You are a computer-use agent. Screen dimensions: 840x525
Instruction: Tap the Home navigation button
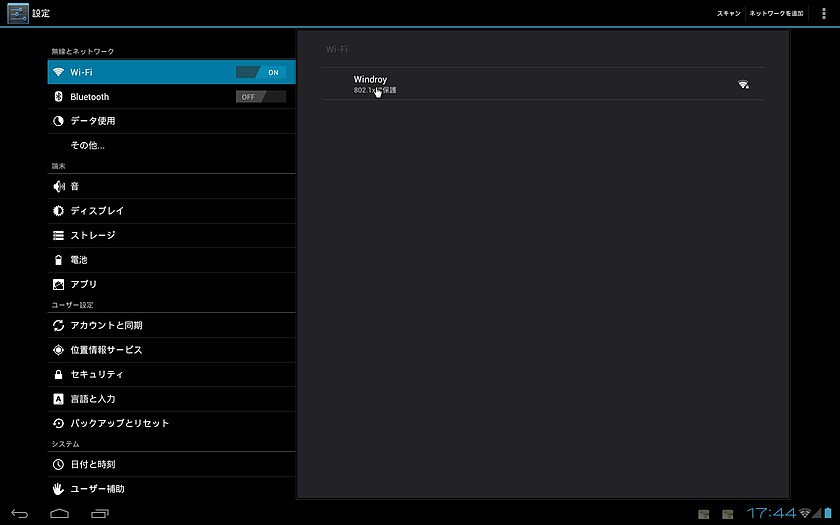[59, 513]
